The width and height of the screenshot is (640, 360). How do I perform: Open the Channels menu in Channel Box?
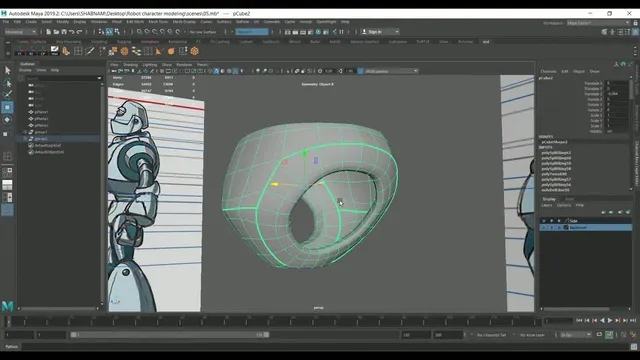click(549, 71)
